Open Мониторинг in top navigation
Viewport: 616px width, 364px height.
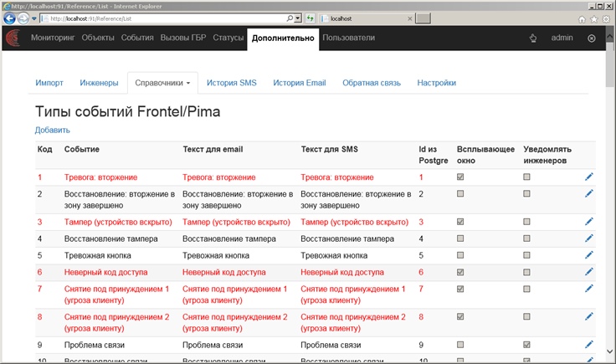[x=53, y=38]
